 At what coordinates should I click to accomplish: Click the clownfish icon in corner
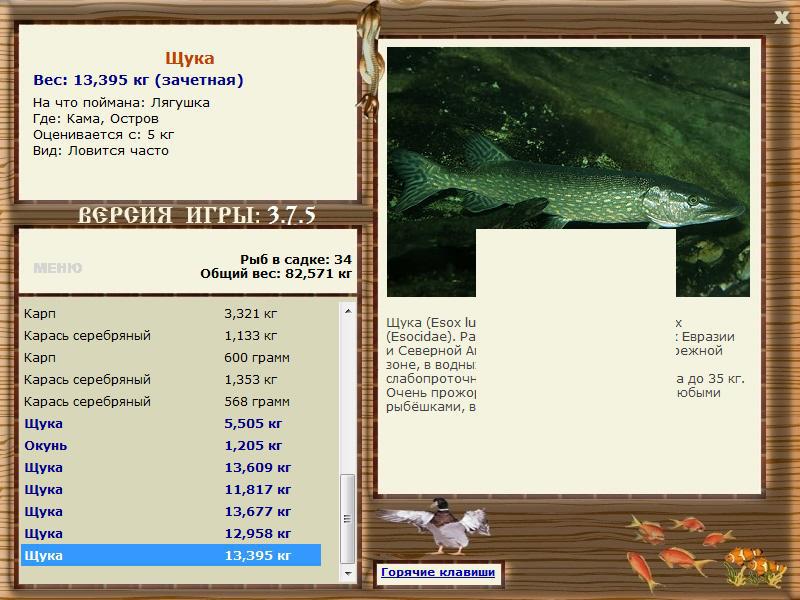coord(754,566)
